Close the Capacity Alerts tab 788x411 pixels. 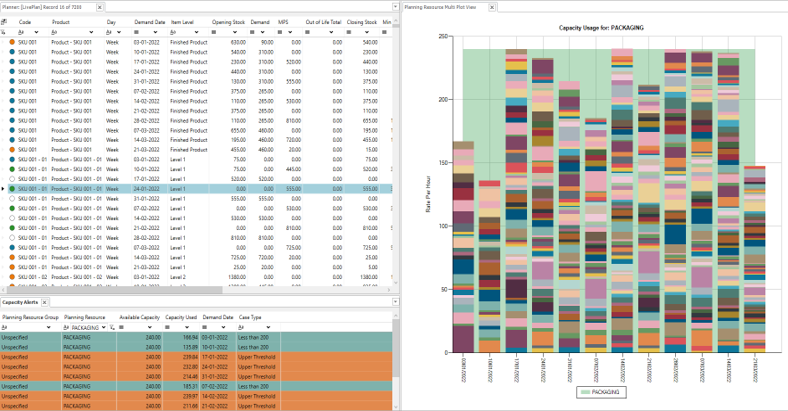(x=44, y=301)
